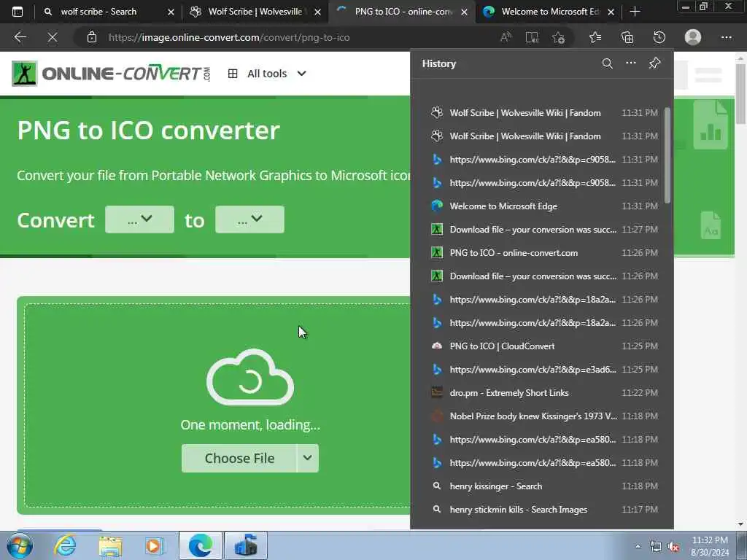Search history with magnifier icon
The image size is (747, 560).
[x=607, y=63]
